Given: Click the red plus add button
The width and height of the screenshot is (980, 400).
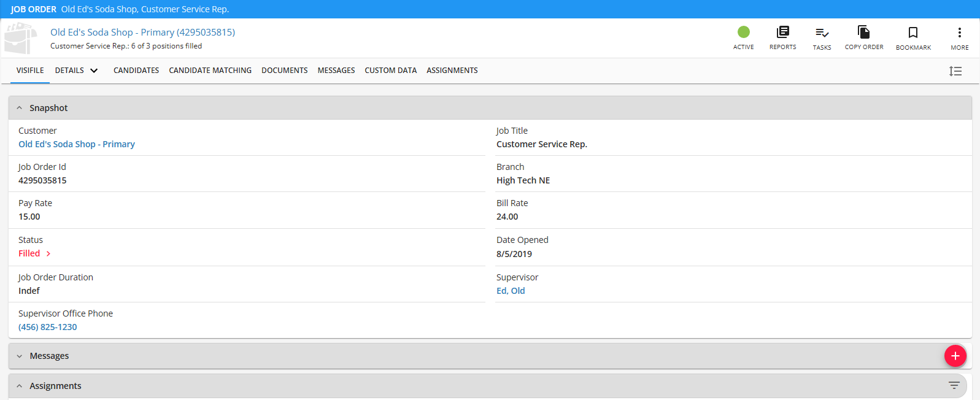Looking at the screenshot, I should pos(955,356).
